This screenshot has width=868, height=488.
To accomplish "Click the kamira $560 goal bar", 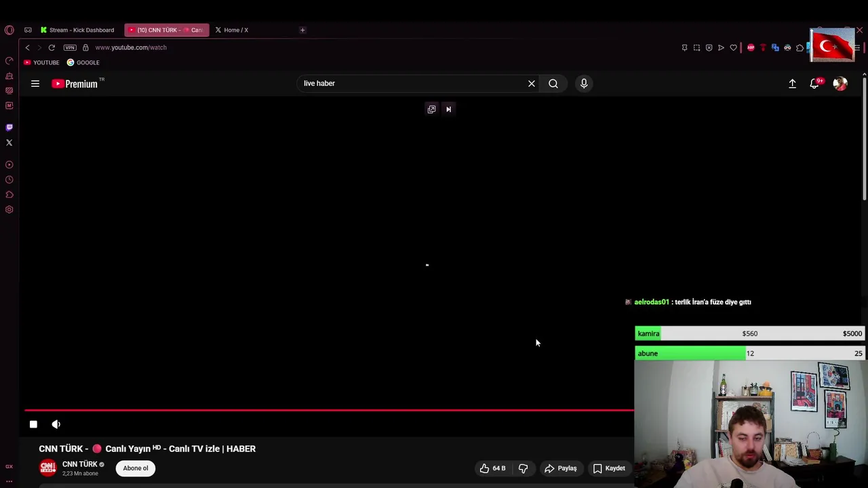I will click(750, 333).
